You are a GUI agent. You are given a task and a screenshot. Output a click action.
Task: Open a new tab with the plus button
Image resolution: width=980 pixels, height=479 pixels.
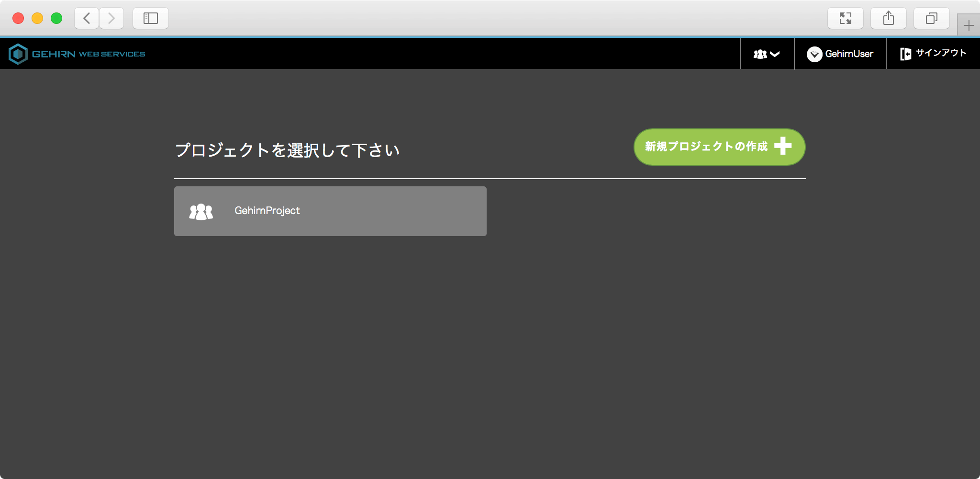pos(969,25)
